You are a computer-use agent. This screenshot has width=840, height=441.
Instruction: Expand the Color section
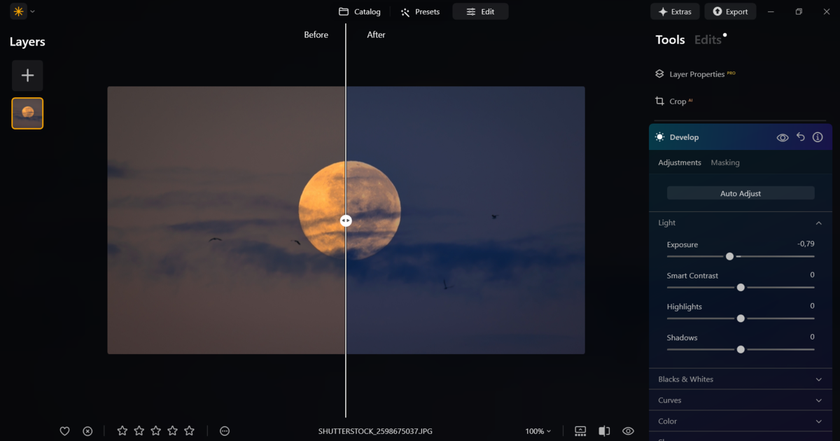pyautogui.click(x=740, y=421)
